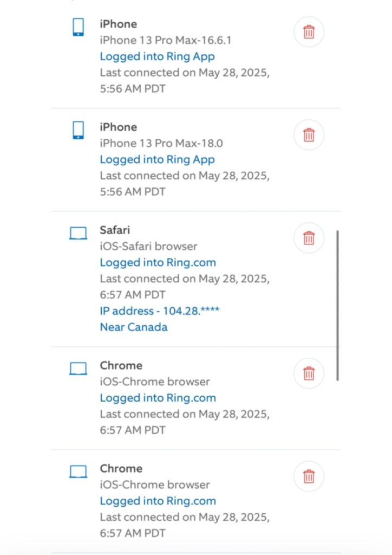Delete the bottom-most Chrome browser entry

pos(309,476)
